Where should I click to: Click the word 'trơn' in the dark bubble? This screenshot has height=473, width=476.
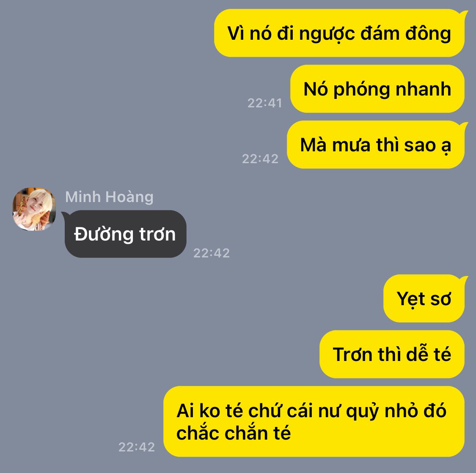[157, 235]
